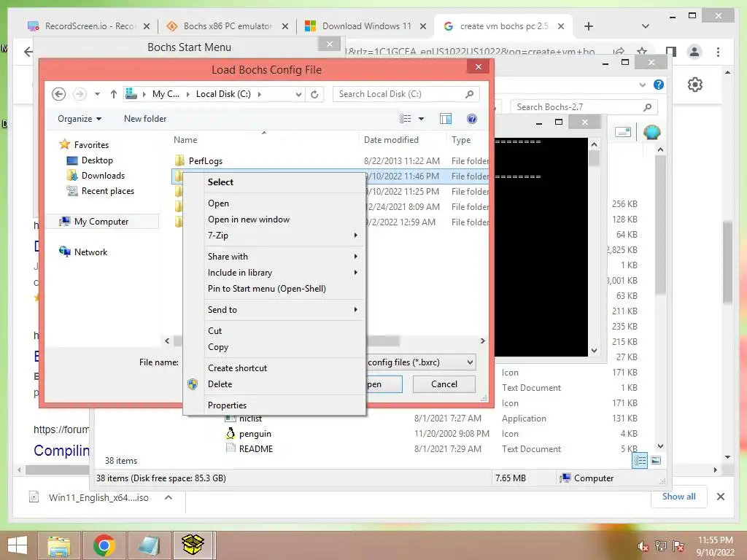Viewport: 747px width, 560px height.
Task: Click New folder in dialog toolbar
Action: (x=145, y=119)
